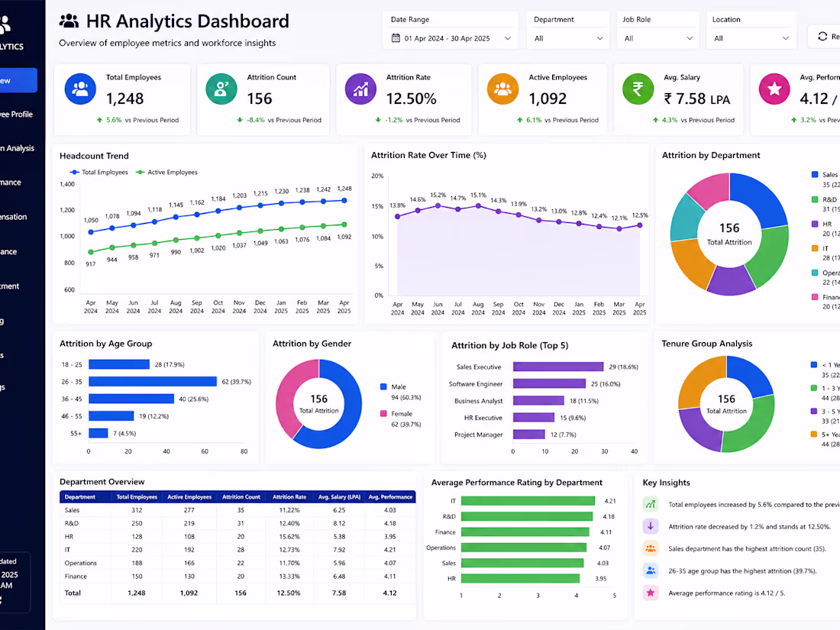This screenshot has height=630, width=840.
Task: Click the orange Active Employees card icon
Action: [502, 89]
